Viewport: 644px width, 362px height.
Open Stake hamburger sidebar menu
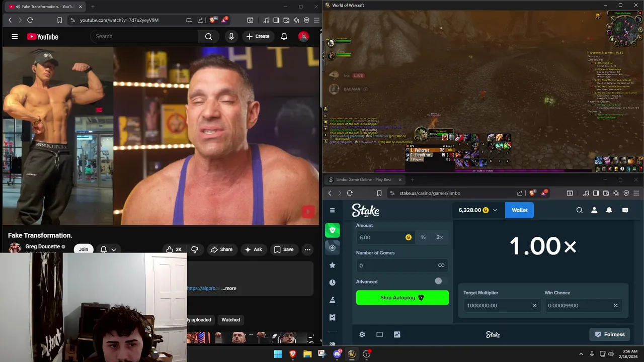pos(332,210)
